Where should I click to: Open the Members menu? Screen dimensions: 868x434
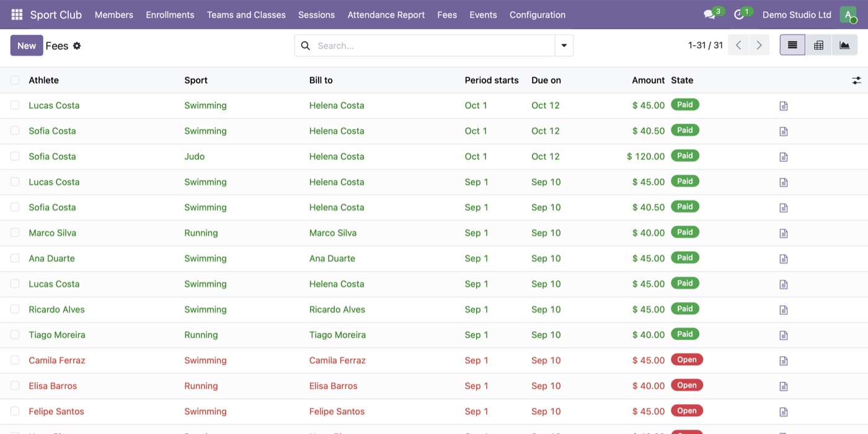[x=114, y=14]
